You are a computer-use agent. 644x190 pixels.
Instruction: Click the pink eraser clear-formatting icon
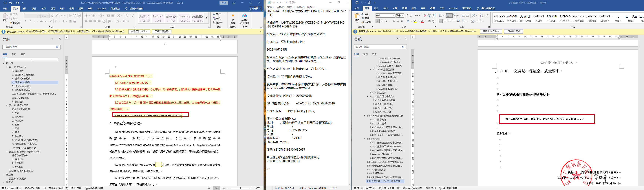click(425, 15)
